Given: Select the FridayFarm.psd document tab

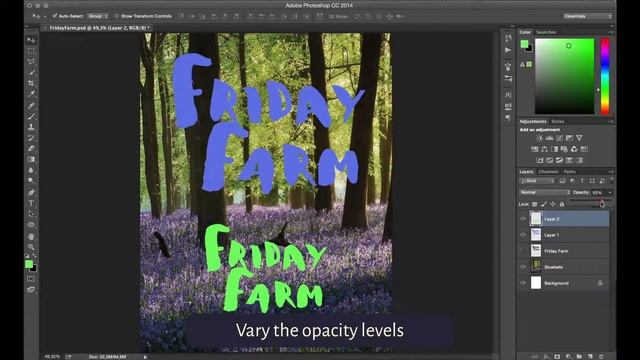Looking at the screenshot, I should [99, 28].
